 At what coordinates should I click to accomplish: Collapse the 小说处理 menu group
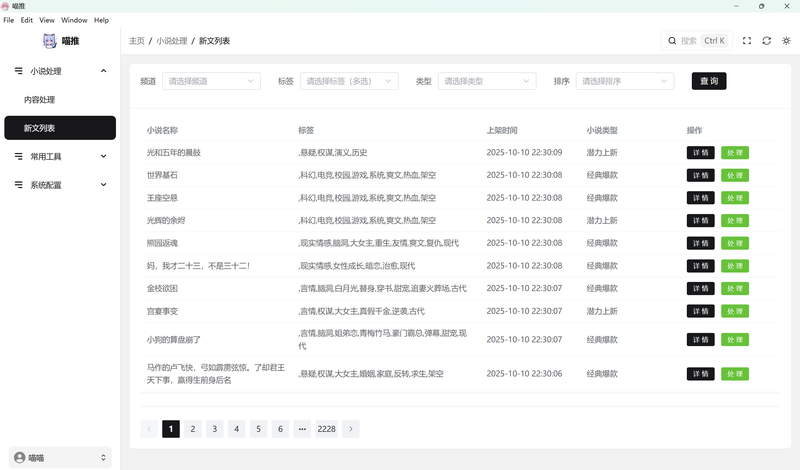104,71
